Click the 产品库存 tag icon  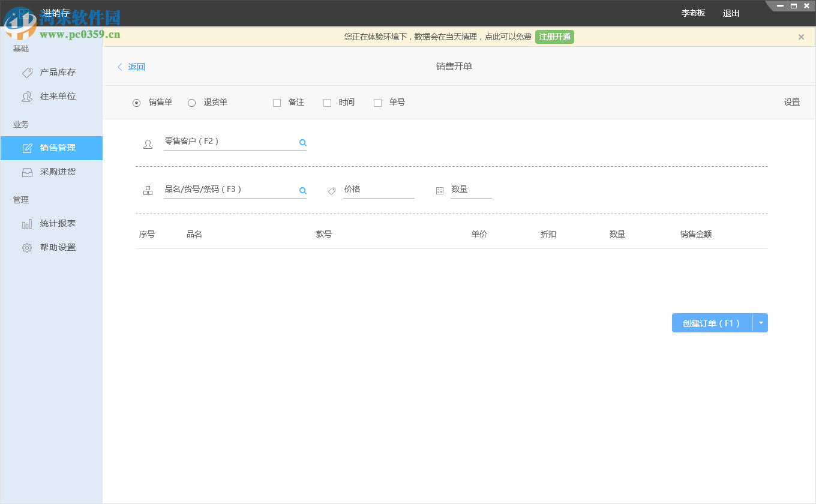coord(27,73)
